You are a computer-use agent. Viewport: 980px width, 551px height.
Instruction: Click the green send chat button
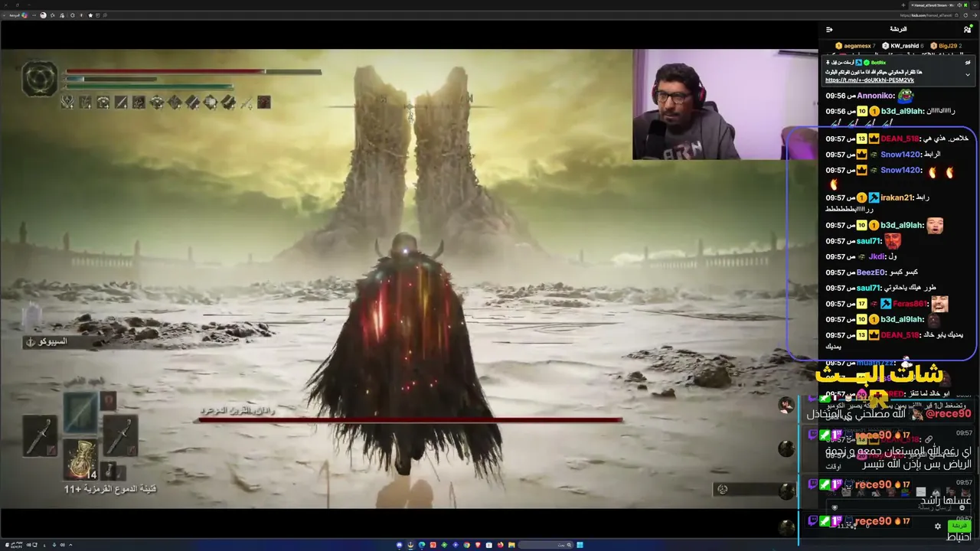959,526
